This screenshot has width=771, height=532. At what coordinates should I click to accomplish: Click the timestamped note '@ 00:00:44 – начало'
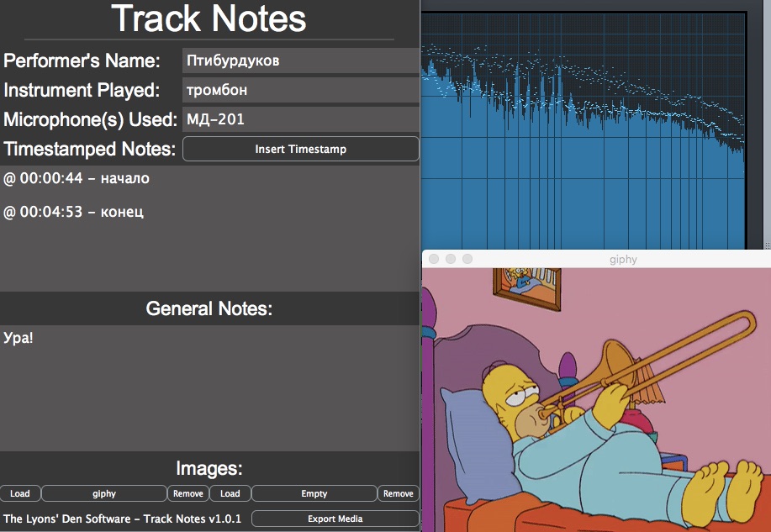coord(77,178)
